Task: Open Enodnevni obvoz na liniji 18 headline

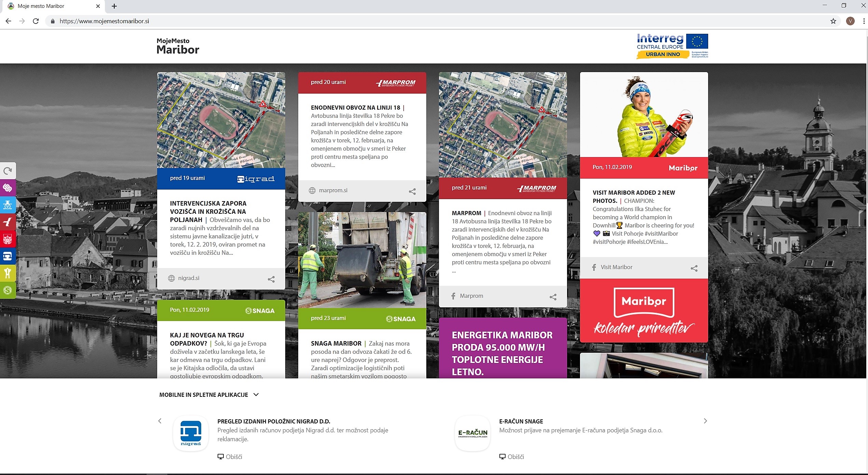Action: [x=355, y=108]
